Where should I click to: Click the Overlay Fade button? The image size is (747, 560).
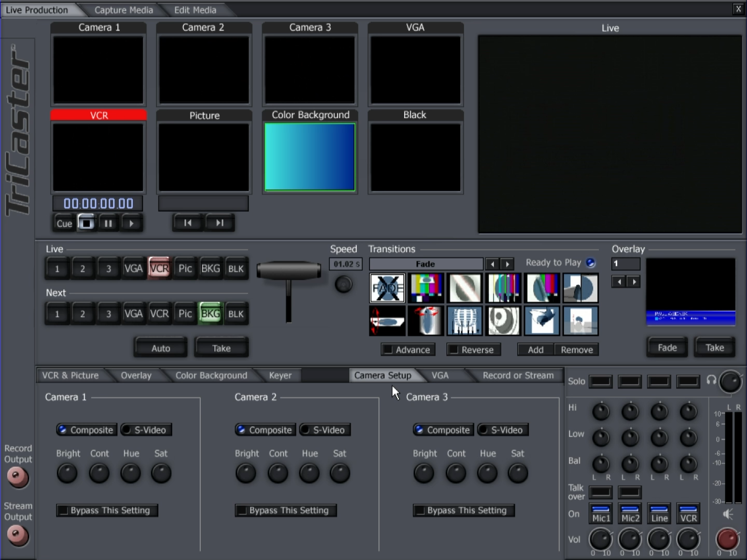pos(667,347)
